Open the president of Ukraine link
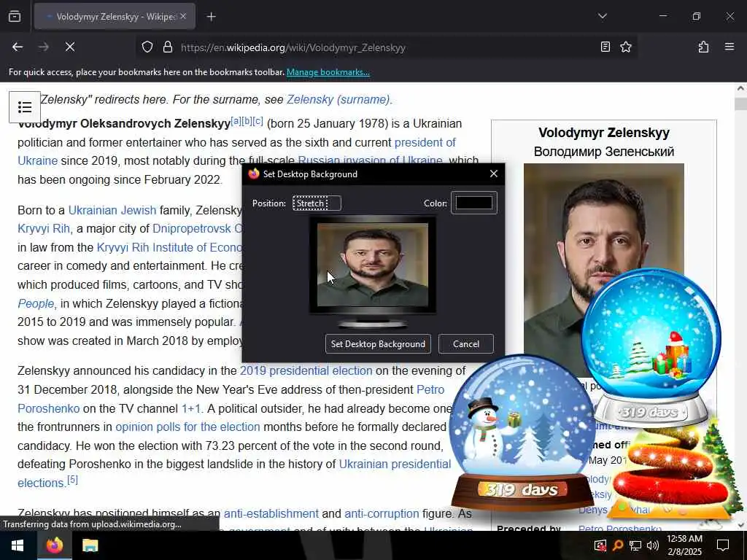This screenshot has width=747, height=560. [x=425, y=142]
